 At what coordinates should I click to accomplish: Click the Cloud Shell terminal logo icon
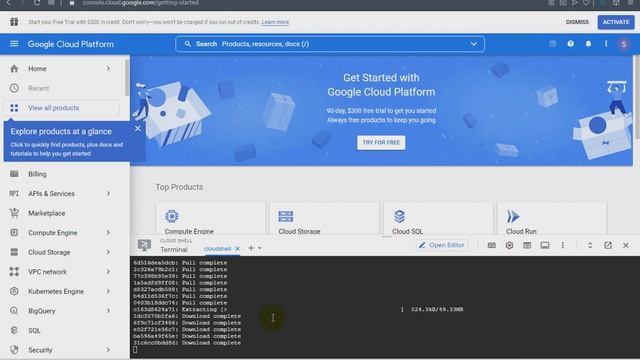coord(144,245)
